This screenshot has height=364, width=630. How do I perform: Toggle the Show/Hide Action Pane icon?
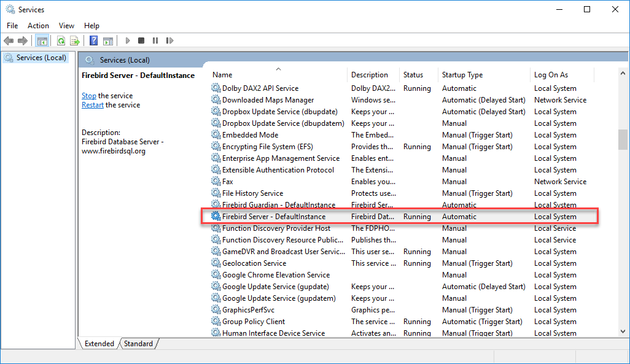pos(108,41)
